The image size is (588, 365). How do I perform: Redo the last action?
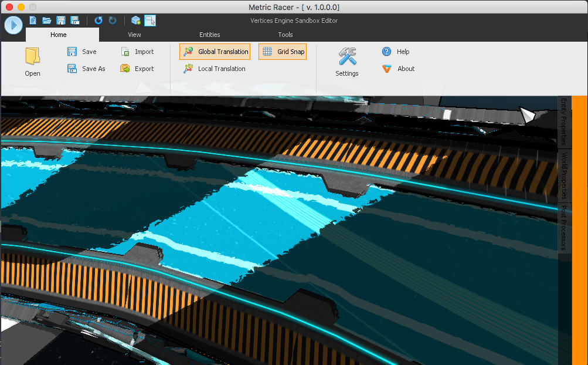point(112,19)
